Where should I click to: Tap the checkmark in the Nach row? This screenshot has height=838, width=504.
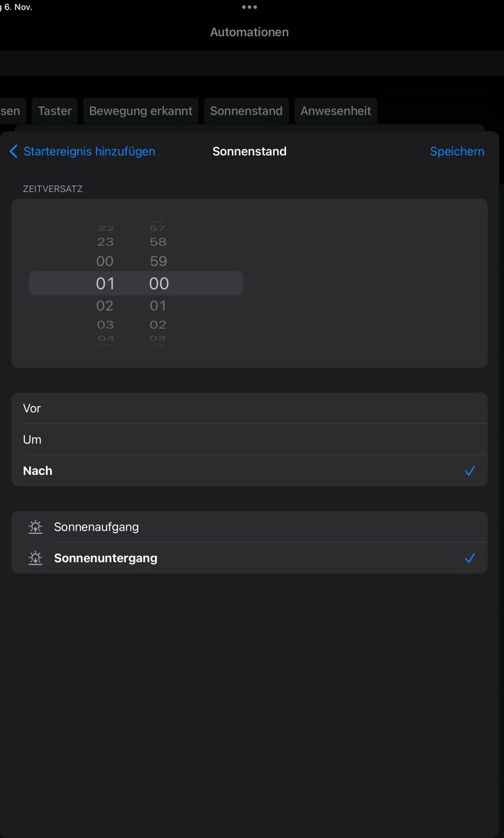(470, 471)
